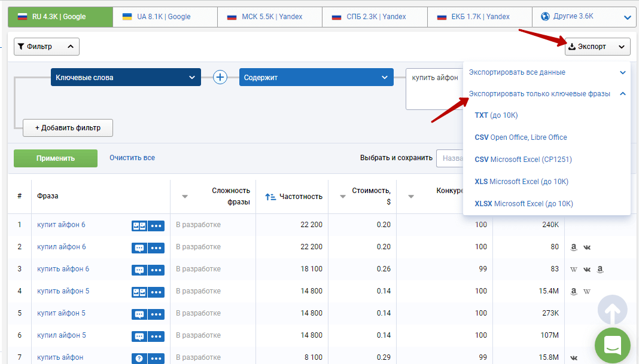Image resolution: width=639 pixels, height=364 pixels.
Task: Click question mark icon for купить айфон
Action: click(139, 358)
